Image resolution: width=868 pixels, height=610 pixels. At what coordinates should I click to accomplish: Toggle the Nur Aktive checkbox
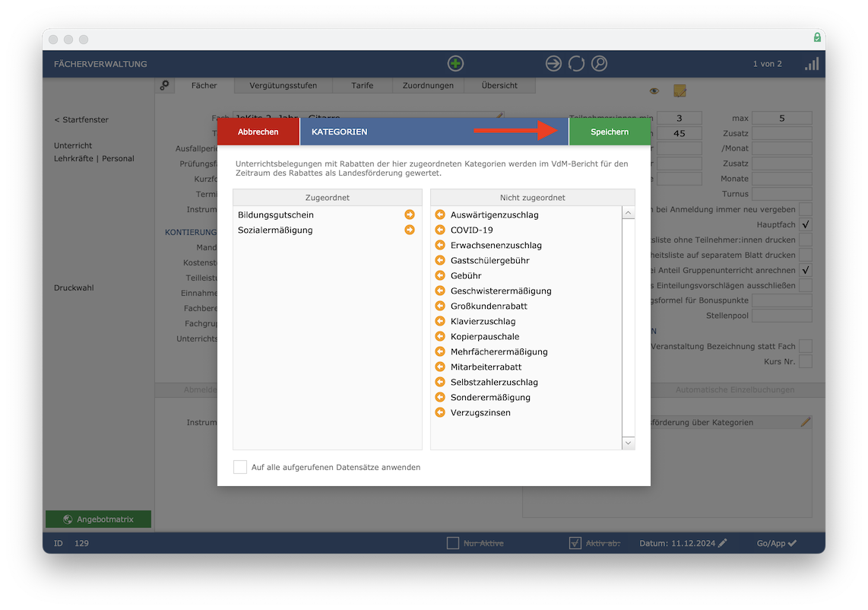453,544
